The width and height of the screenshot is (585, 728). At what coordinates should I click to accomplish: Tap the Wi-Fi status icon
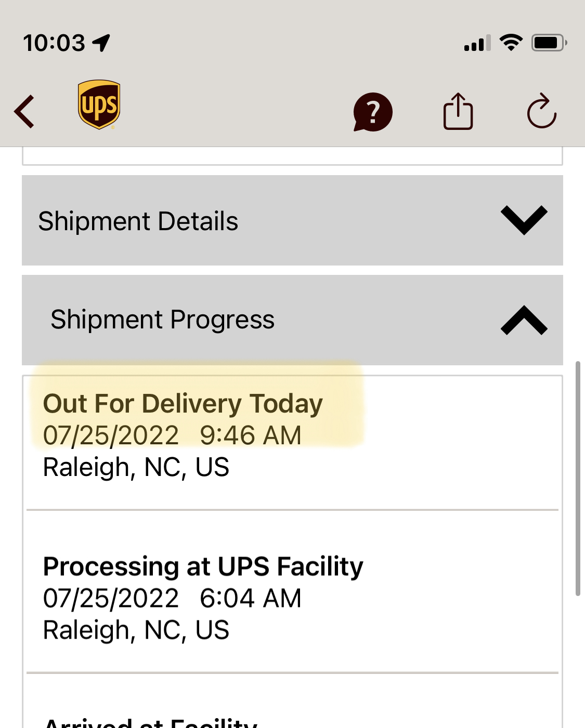(x=511, y=43)
